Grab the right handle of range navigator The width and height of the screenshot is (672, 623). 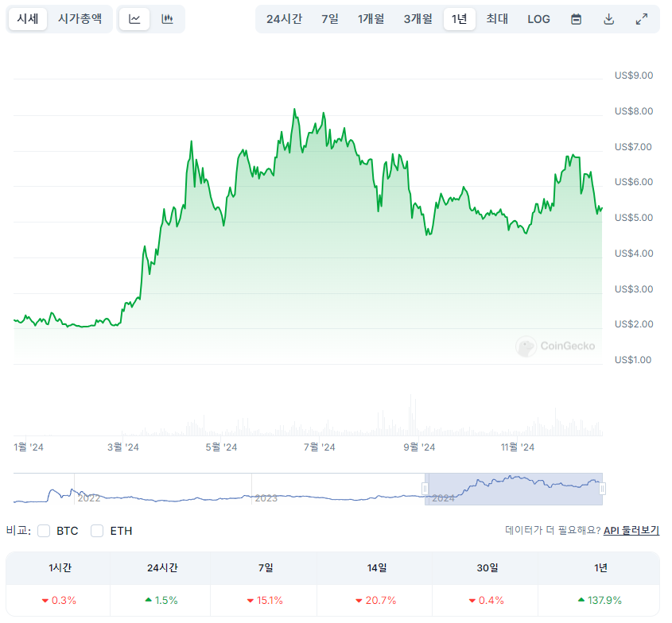pyautogui.click(x=602, y=489)
